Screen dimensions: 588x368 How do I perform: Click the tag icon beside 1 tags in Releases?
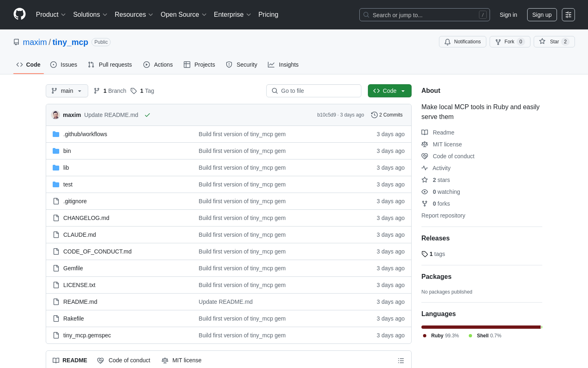click(425, 254)
